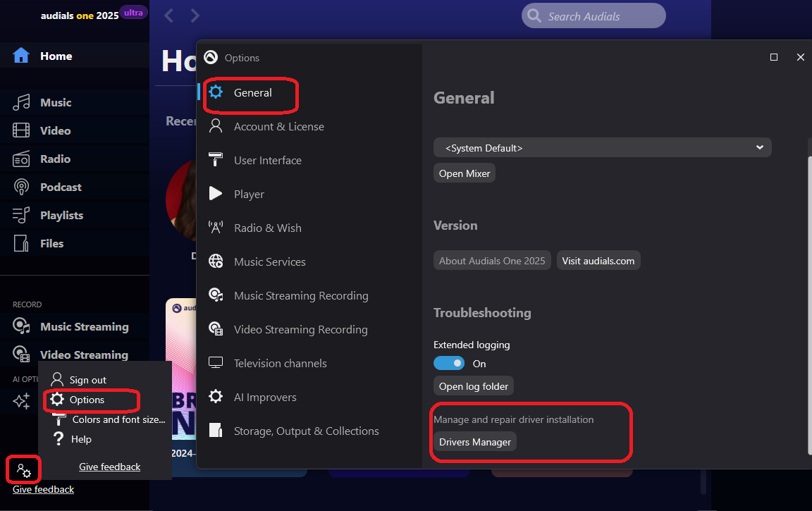Click the Radio & Wish label

tap(268, 228)
